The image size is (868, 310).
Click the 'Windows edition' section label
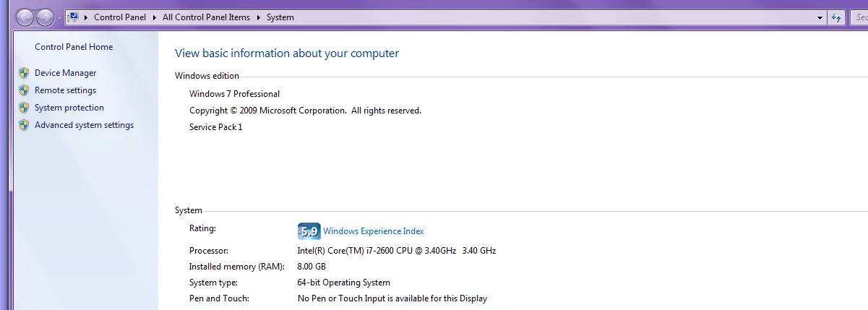point(207,76)
